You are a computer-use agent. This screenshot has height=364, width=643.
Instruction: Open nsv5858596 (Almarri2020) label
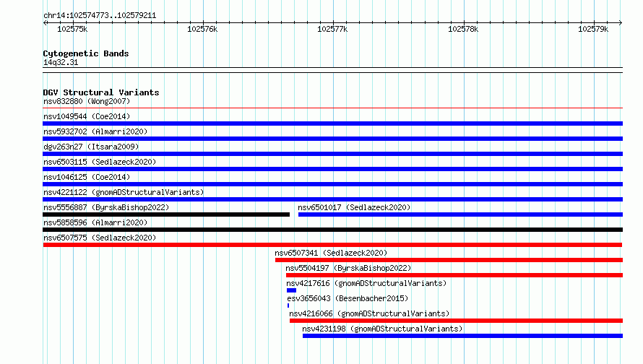95,222
